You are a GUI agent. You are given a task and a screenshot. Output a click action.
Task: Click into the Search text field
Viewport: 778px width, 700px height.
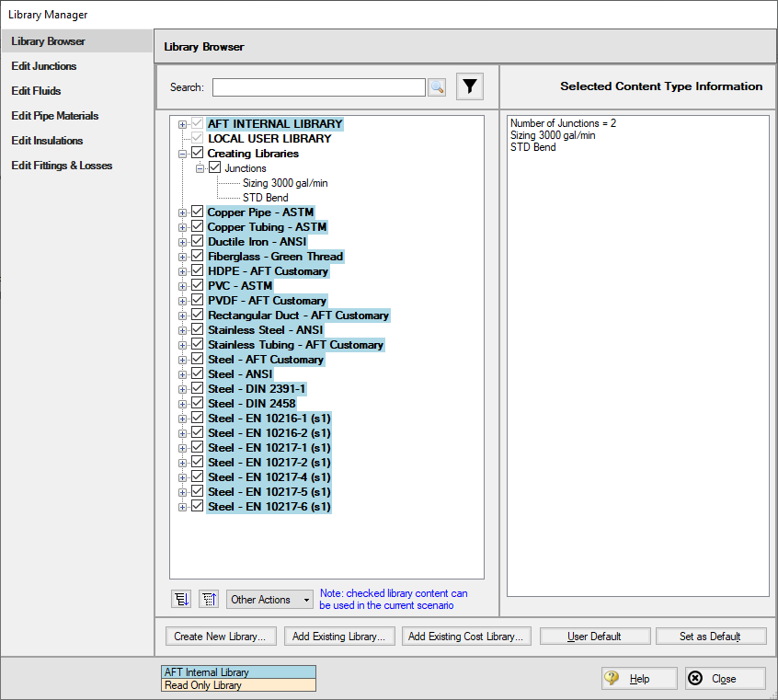point(318,87)
